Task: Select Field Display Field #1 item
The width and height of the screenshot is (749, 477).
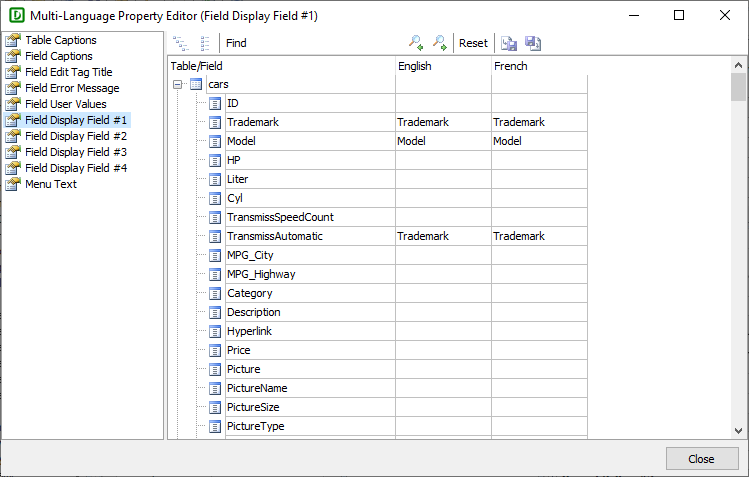Action: tap(76, 120)
